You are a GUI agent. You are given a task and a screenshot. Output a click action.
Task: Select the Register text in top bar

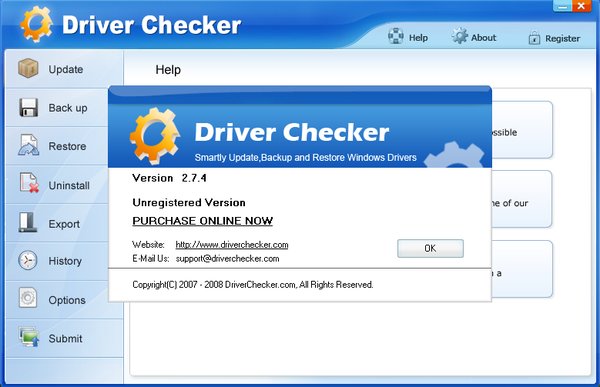pyautogui.click(x=562, y=39)
